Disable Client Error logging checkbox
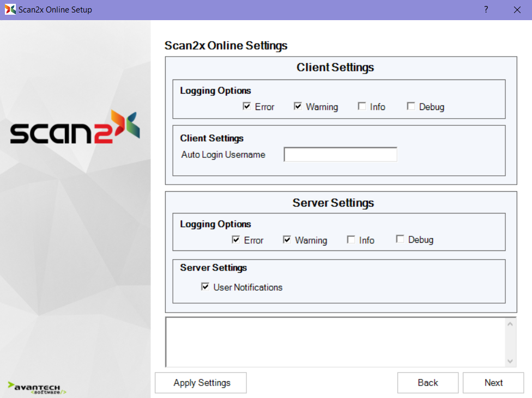Viewport: 532px width, 398px height. pos(247,107)
